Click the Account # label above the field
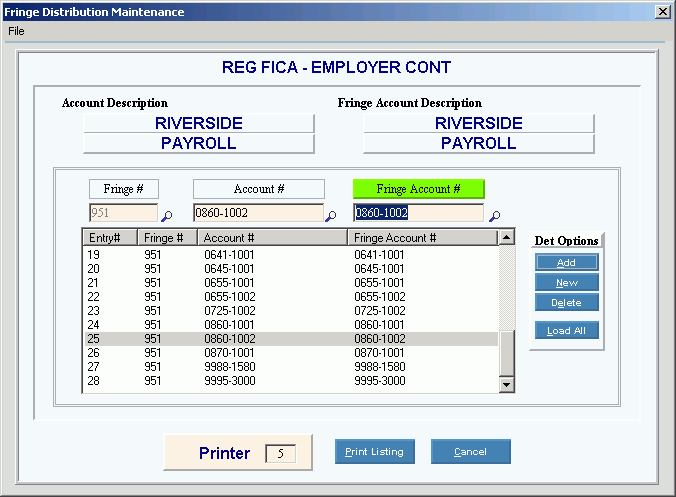The width and height of the screenshot is (676, 497). coord(259,189)
